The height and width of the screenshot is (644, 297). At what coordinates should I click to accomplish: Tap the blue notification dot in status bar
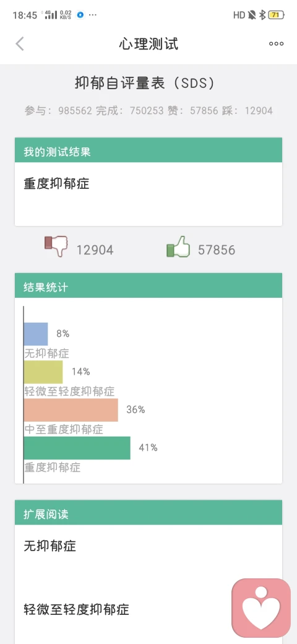point(80,15)
